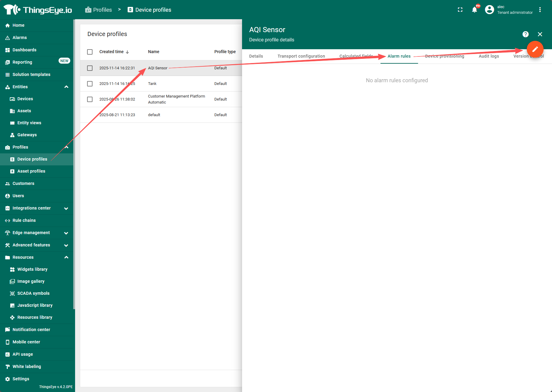This screenshot has width=552, height=392.
Task: Click Profiles breadcrumb link
Action: (102, 10)
